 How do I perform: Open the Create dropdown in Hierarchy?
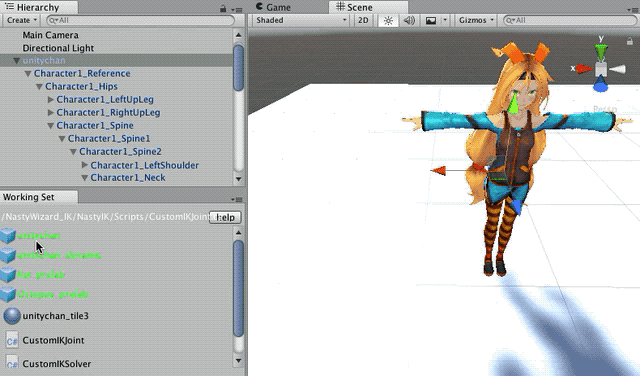click(22, 20)
